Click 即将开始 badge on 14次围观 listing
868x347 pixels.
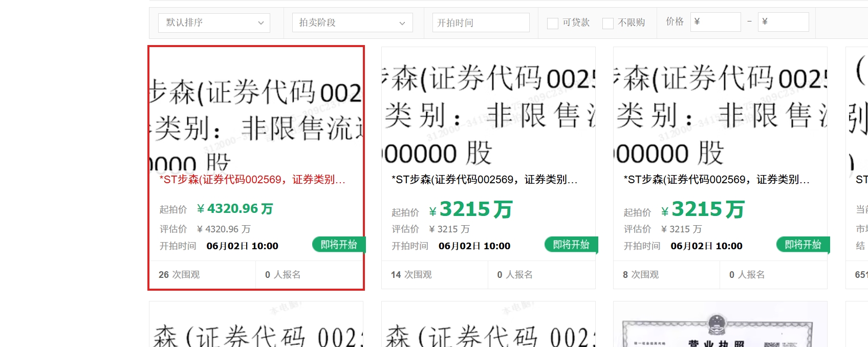(x=571, y=245)
